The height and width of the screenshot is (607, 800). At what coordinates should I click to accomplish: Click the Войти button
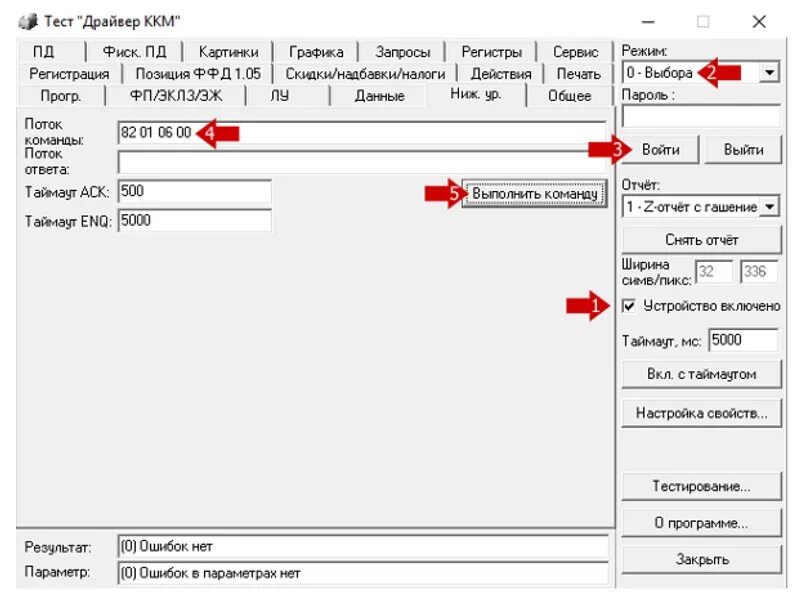point(660,150)
